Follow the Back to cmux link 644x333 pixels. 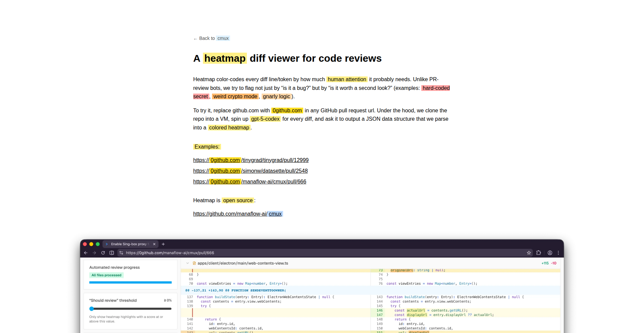pyautogui.click(x=211, y=38)
